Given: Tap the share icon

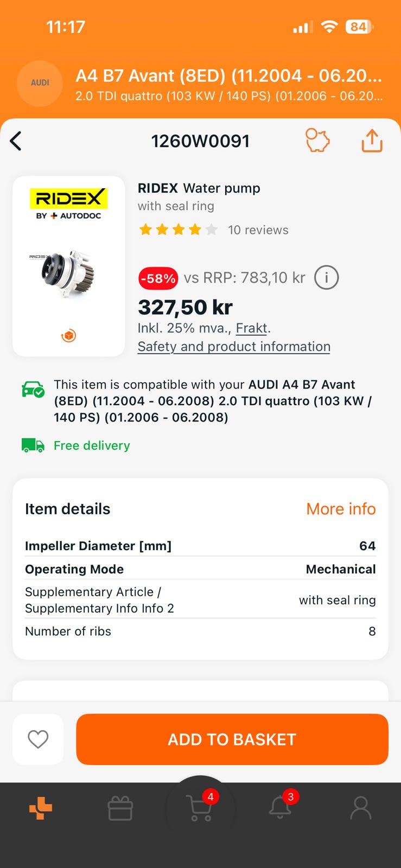Looking at the screenshot, I should [x=372, y=141].
